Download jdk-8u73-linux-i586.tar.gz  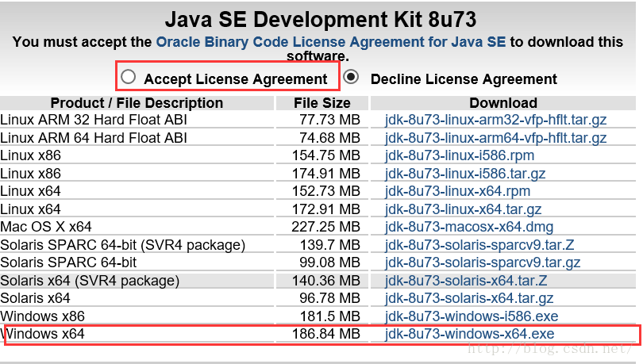pyautogui.click(x=465, y=173)
